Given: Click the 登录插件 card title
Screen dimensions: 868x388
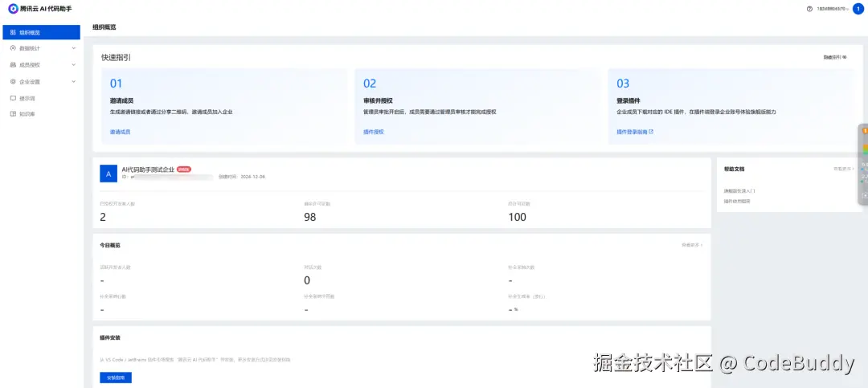Looking at the screenshot, I should 628,101.
